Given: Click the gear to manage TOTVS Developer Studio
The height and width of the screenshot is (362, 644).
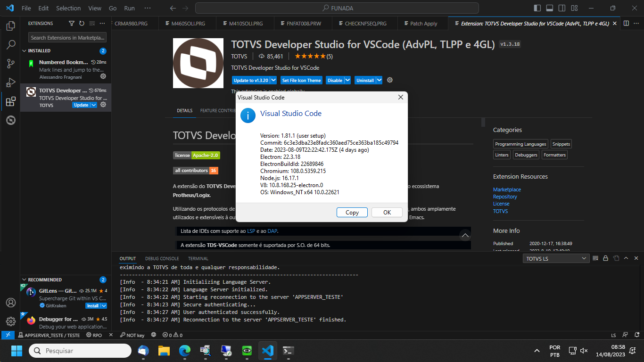Looking at the screenshot, I should (x=103, y=105).
